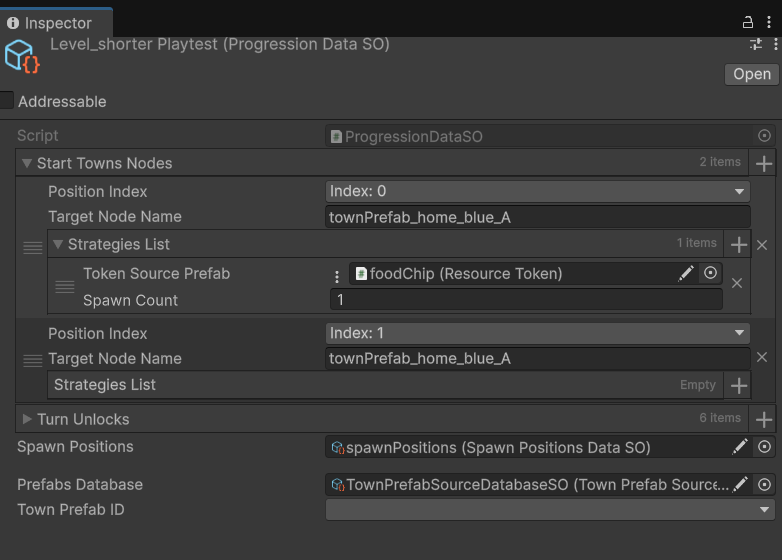The height and width of the screenshot is (560, 782).
Task: Open the asset header context menu
Action: pyautogui.click(x=776, y=44)
